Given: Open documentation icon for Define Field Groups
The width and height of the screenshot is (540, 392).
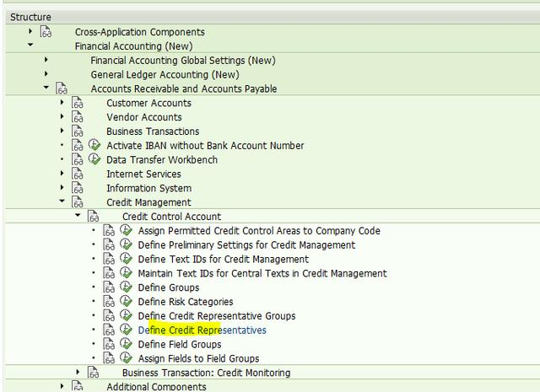Looking at the screenshot, I should pyautogui.click(x=109, y=344).
